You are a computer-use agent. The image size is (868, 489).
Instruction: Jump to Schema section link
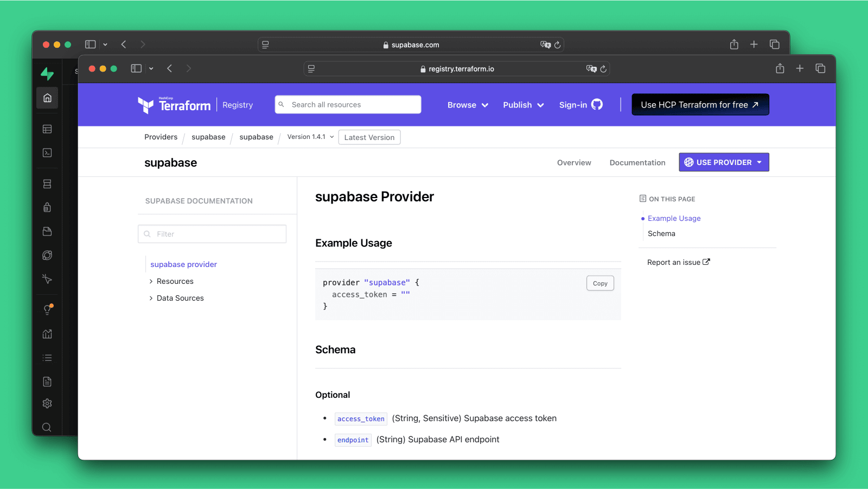click(661, 233)
